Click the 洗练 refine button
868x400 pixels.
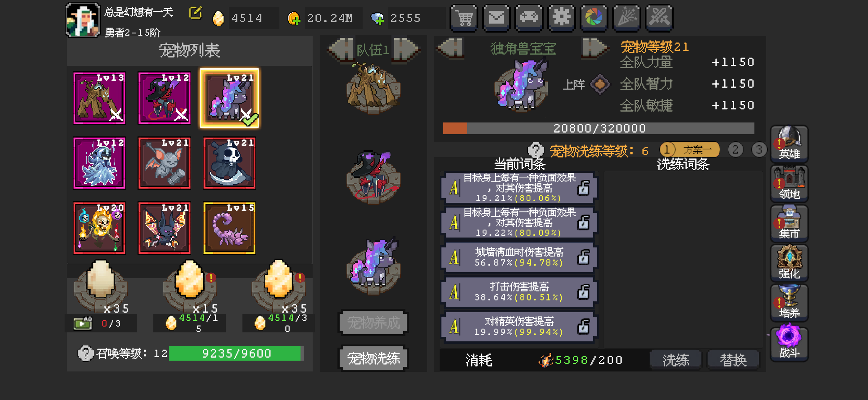point(676,360)
